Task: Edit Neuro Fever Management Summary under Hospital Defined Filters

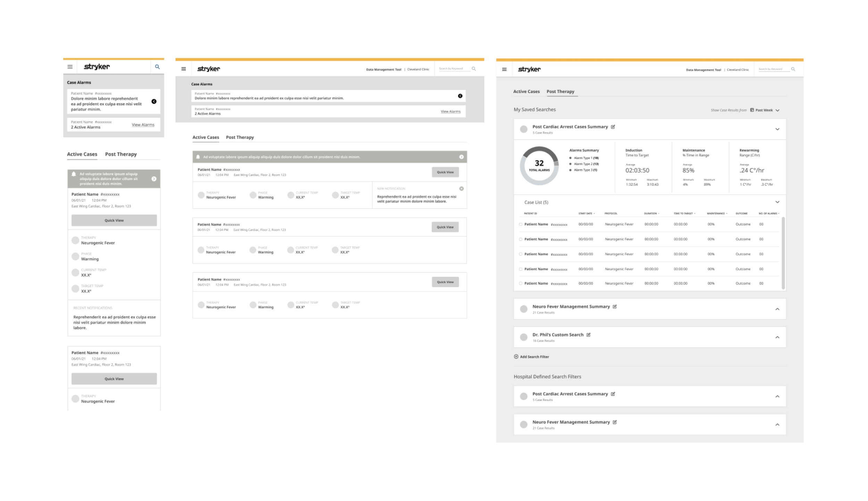Action: tap(615, 422)
